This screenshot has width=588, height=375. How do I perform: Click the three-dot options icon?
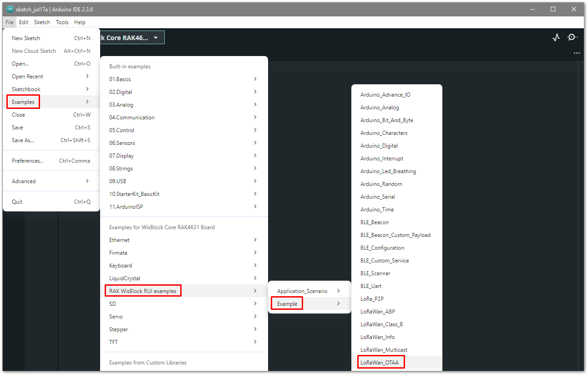pos(577,53)
